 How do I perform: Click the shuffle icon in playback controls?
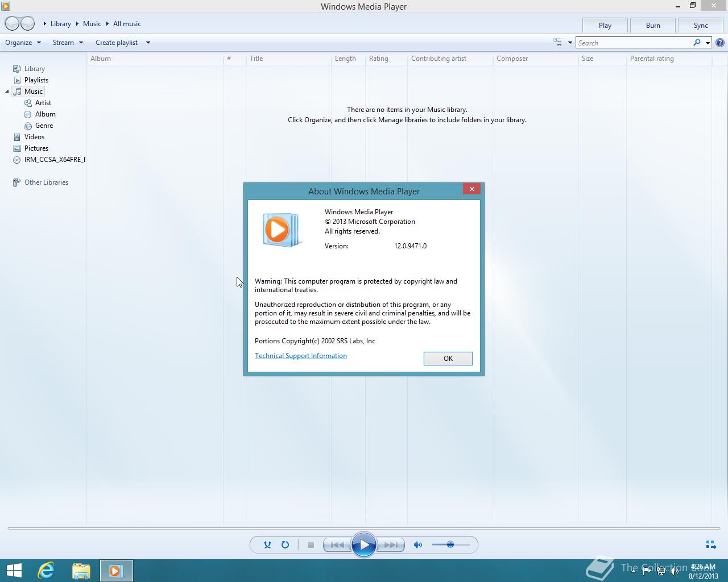[x=267, y=544]
